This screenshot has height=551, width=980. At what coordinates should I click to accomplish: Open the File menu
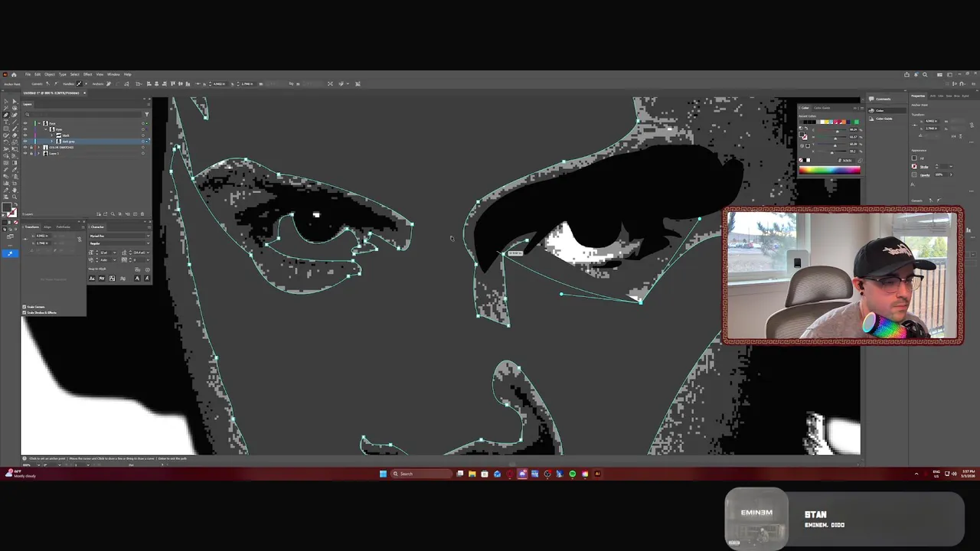coord(28,74)
